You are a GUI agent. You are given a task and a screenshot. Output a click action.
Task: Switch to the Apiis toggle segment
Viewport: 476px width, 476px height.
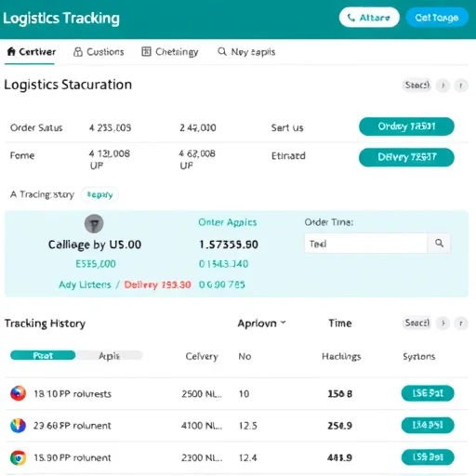point(109,355)
